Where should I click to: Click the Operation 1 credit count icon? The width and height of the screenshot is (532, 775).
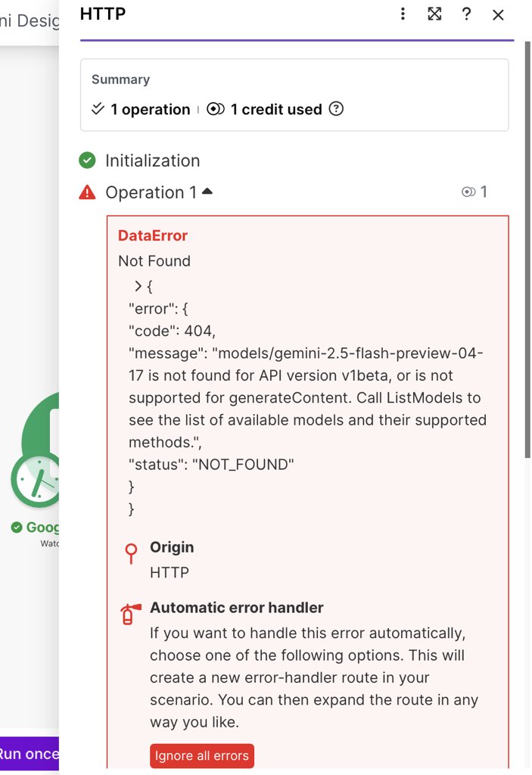point(468,191)
